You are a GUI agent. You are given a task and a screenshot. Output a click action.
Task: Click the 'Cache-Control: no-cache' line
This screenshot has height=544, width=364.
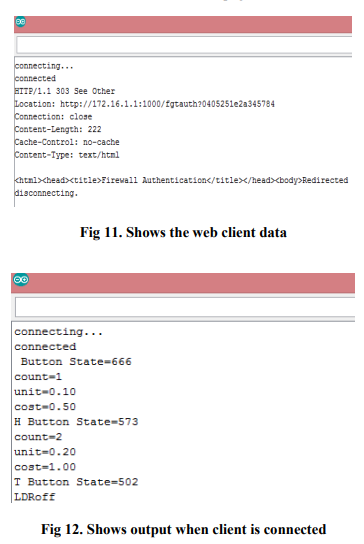click(67, 142)
